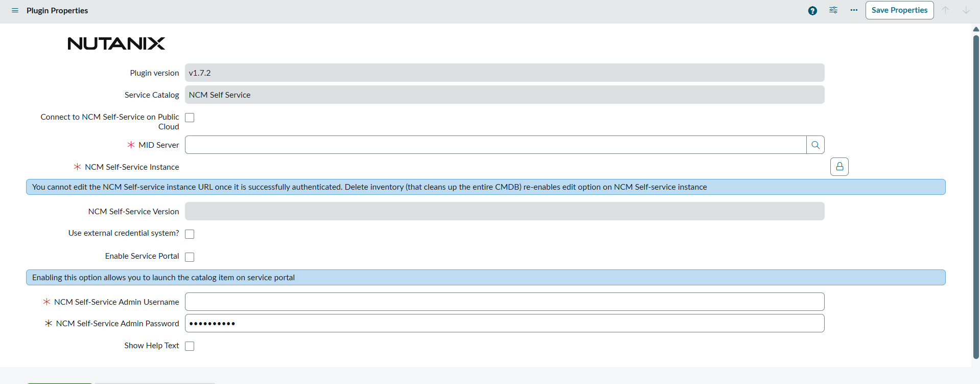Click the help question mark icon
The height and width of the screenshot is (384, 980).
point(812,11)
